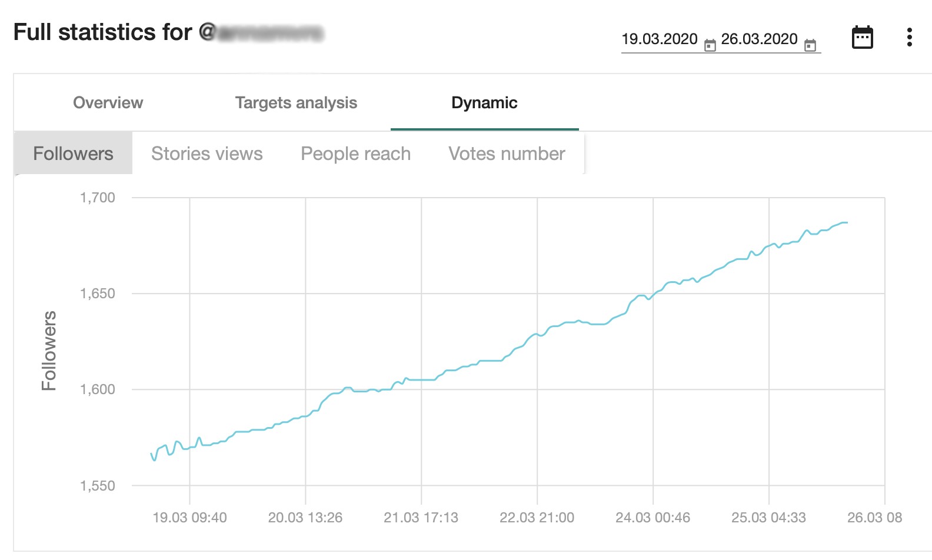Click the 1,650 y-axis value label
932x560 pixels.
coord(98,294)
